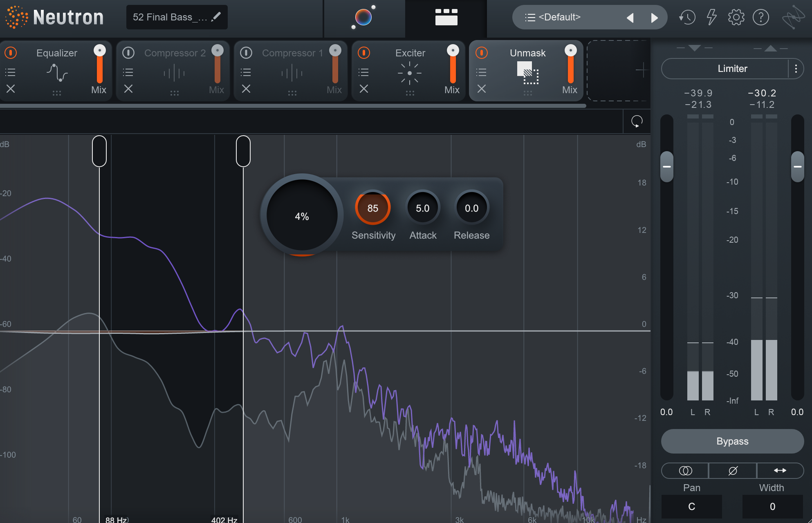Click the Pan value field
Screen dimensions: 812x523
(x=692, y=507)
